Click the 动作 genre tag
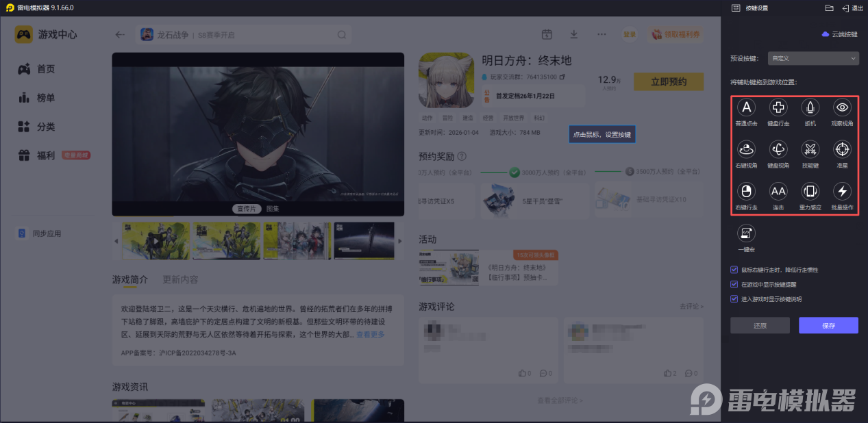The width and height of the screenshot is (868, 423). 426,118
